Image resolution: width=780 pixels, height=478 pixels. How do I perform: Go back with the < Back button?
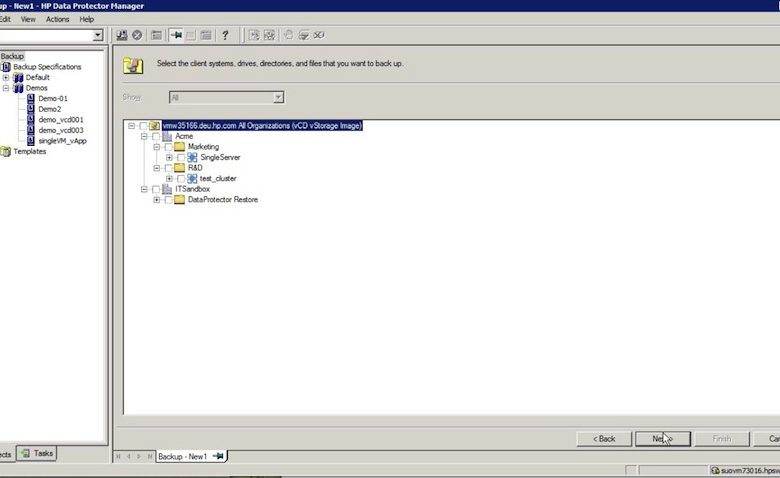tap(604, 439)
